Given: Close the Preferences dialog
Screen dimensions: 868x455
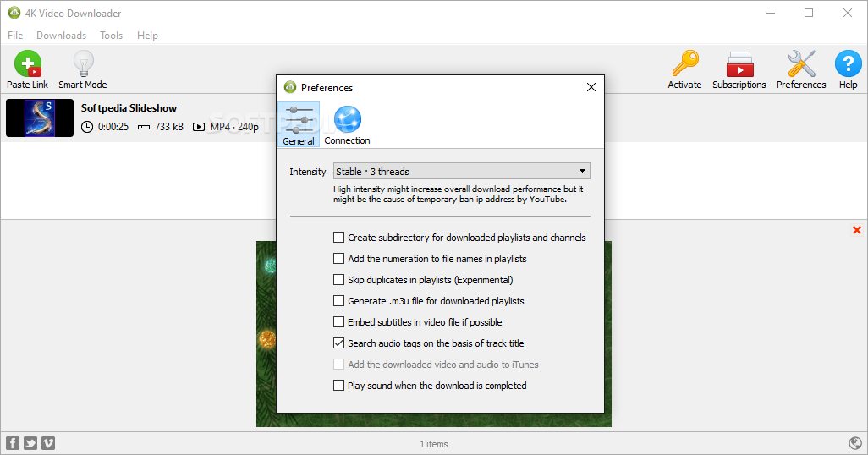Looking at the screenshot, I should click(x=591, y=87).
